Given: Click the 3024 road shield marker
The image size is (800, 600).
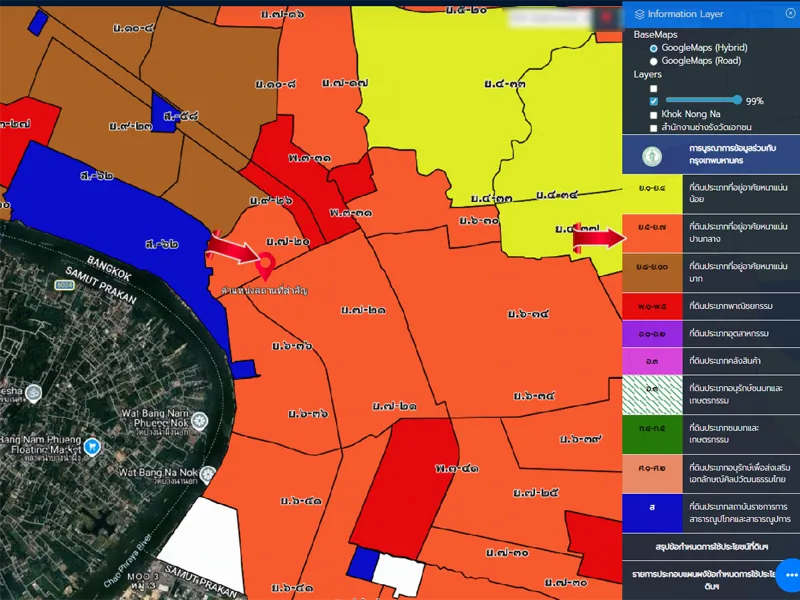Looking at the screenshot, I should tap(65, 285).
